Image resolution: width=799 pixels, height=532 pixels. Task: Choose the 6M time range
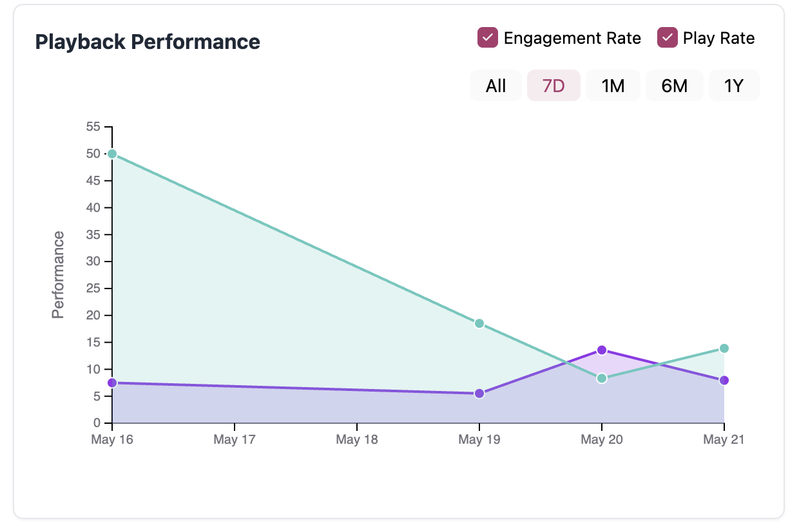pos(674,85)
